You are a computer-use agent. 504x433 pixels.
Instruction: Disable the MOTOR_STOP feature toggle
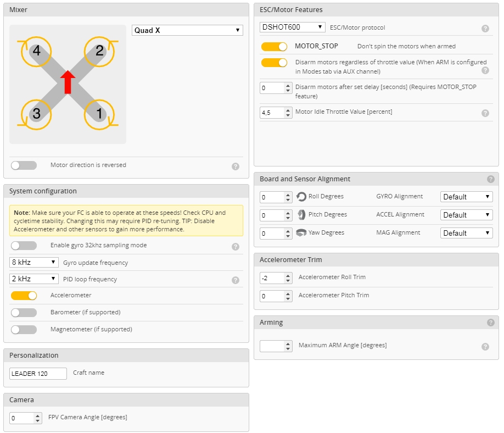tap(274, 47)
